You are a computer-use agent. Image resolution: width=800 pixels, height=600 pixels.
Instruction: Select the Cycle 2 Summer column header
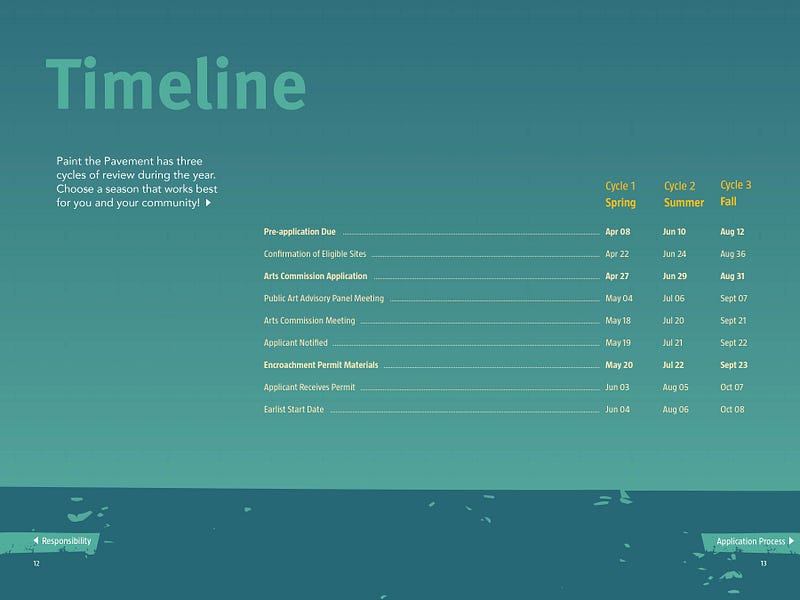684,194
